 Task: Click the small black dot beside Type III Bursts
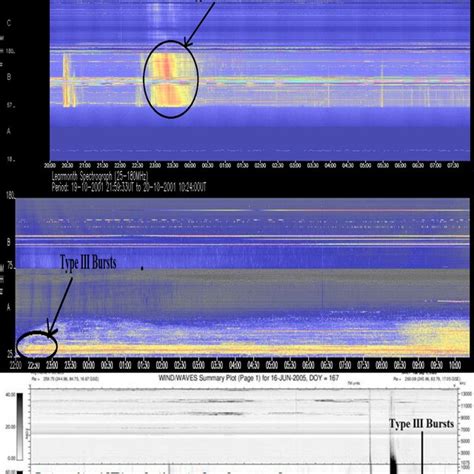142,268
